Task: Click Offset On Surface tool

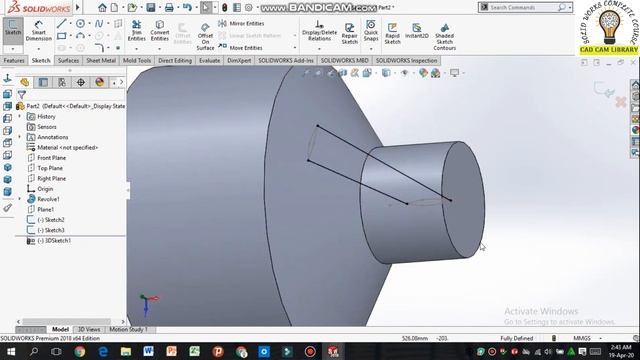Action: (x=205, y=36)
